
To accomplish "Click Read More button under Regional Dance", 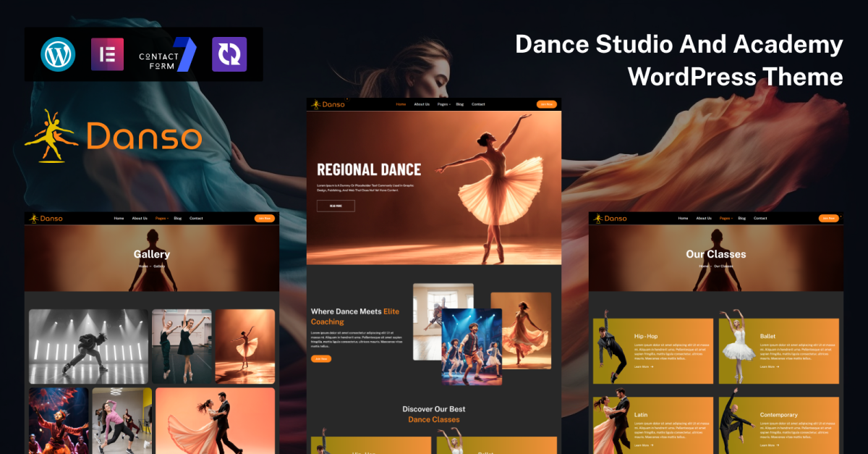I will point(336,206).
